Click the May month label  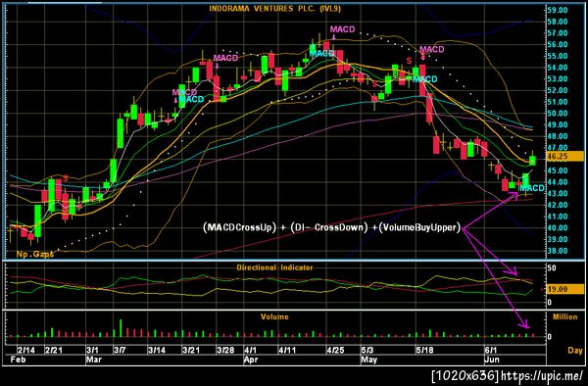pyautogui.click(x=369, y=360)
